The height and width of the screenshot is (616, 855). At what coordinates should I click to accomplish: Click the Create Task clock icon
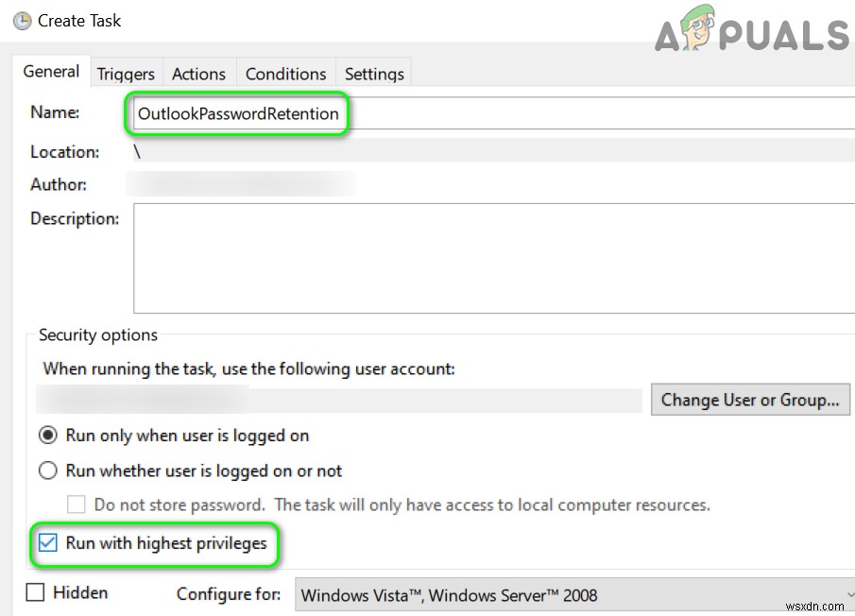pos(23,22)
